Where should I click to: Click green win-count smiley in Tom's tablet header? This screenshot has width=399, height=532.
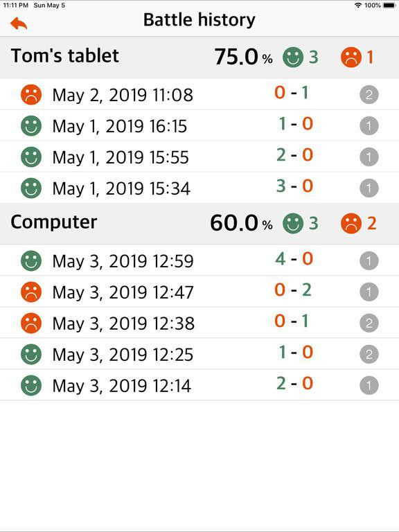(293, 57)
